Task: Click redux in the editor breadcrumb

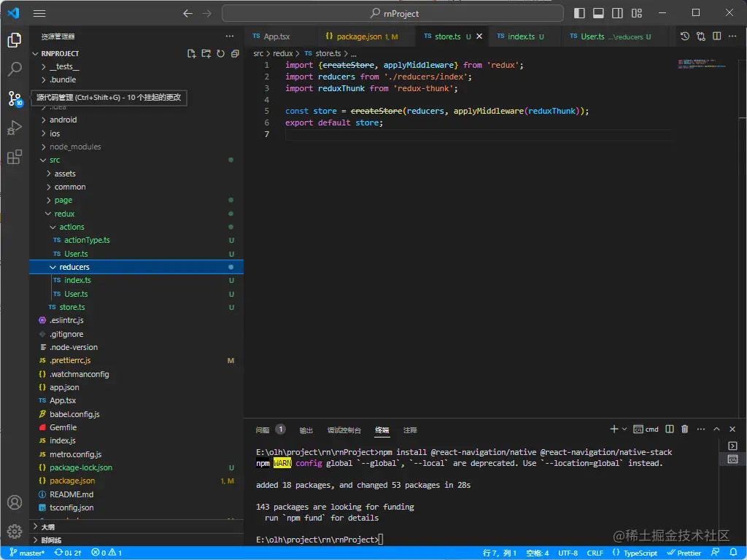Action: [282, 53]
